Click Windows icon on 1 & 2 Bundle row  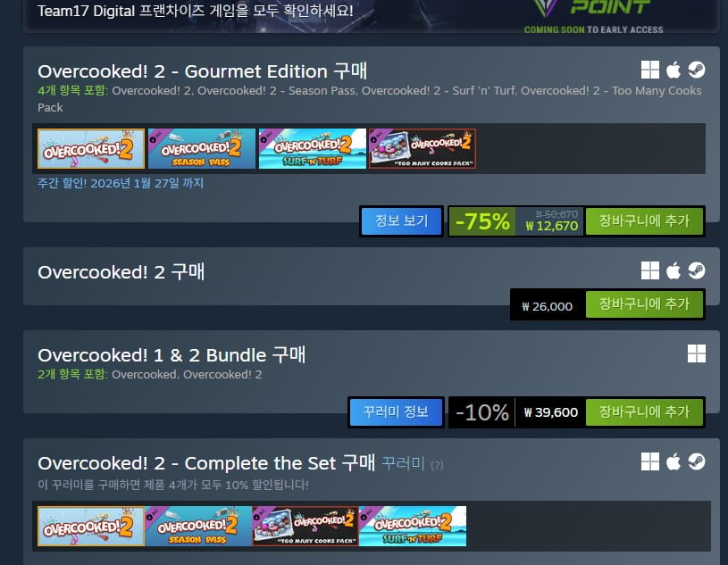697,353
